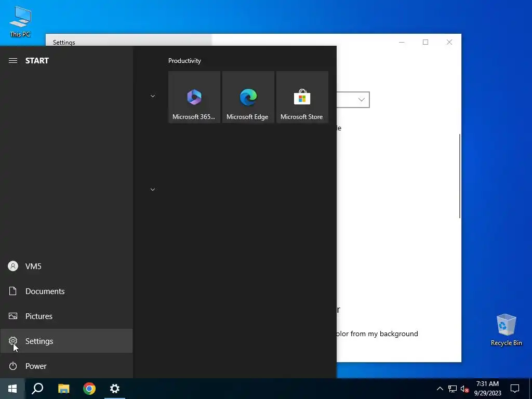Open File Explorer from the taskbar

click(x=63, y=389)
